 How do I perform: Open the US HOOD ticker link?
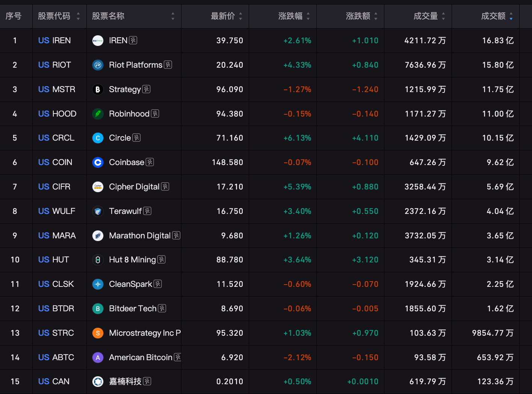(x=57, y=114)
